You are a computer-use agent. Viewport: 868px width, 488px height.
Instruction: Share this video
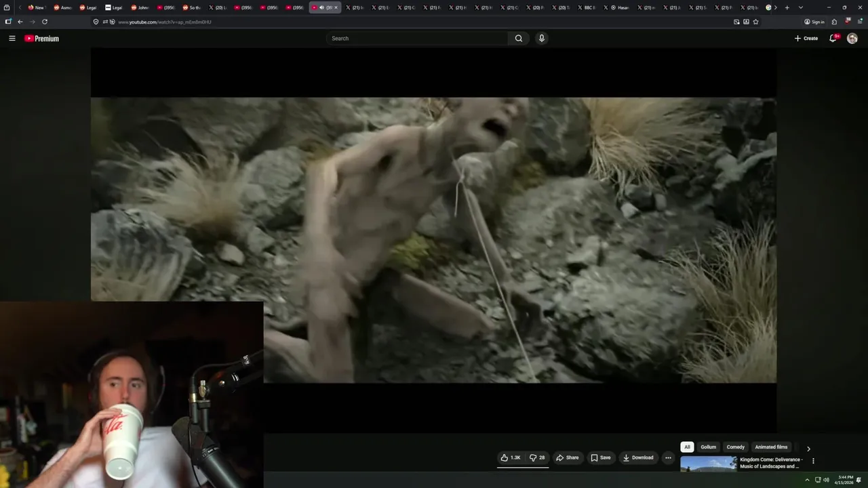coord(568,457)
